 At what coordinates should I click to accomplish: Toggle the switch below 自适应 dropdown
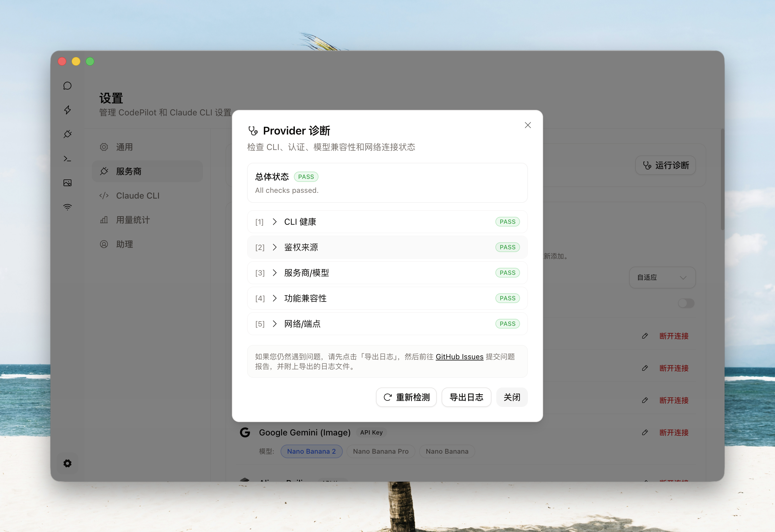click(x=686, y=303)
